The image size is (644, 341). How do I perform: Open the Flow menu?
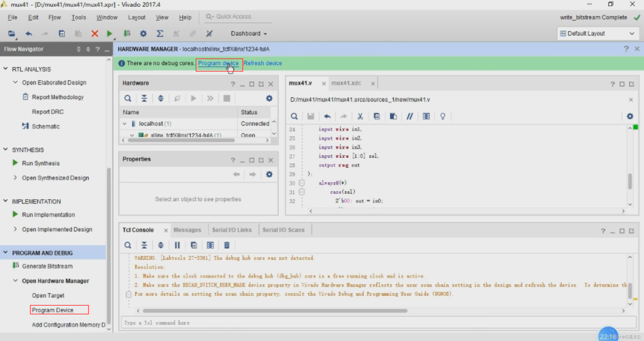[x=55, y=17]
